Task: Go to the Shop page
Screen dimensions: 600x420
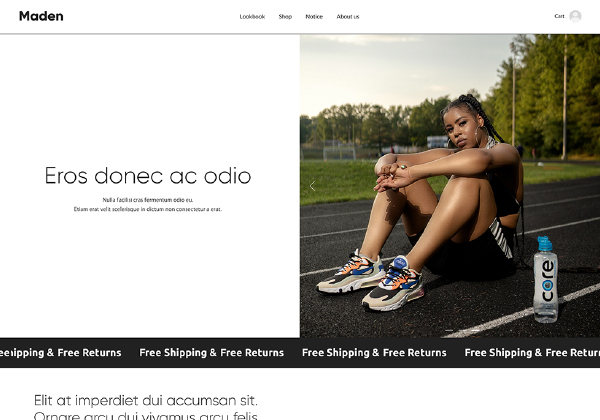Action: coord(285,16)
